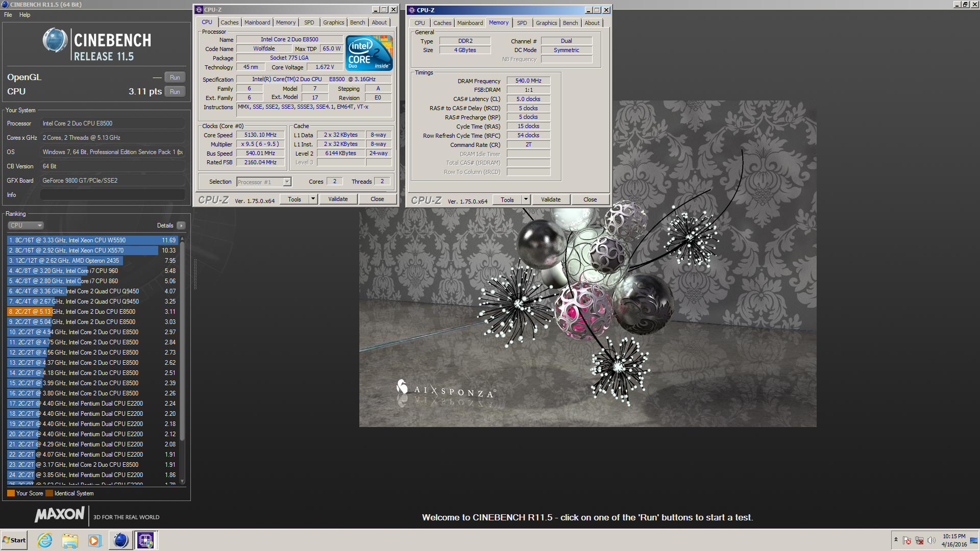Select highlighted row E8500 at 5.13 GHz
This screenshot has height=551, width=980.
(x=92, y=312)
